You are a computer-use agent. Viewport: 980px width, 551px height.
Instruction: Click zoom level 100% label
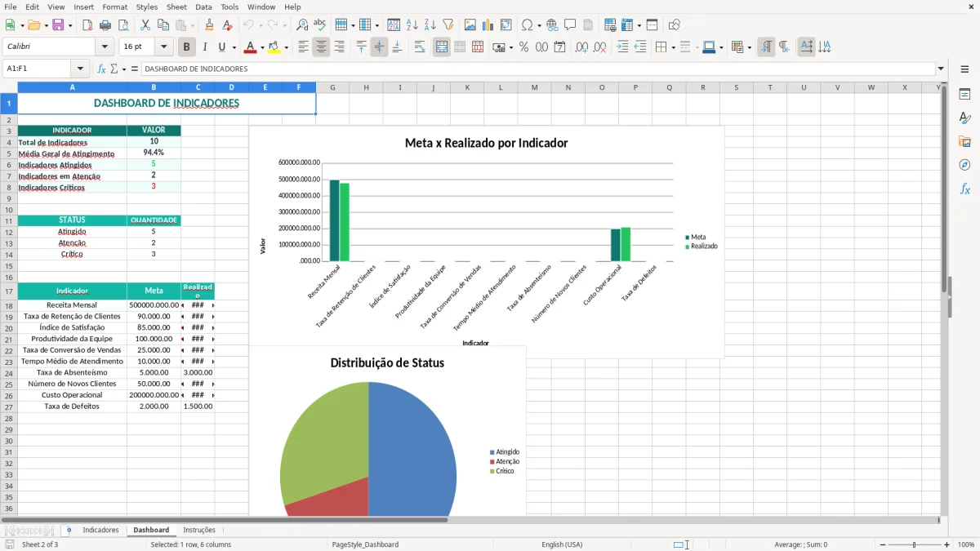(x=966, y=544)
